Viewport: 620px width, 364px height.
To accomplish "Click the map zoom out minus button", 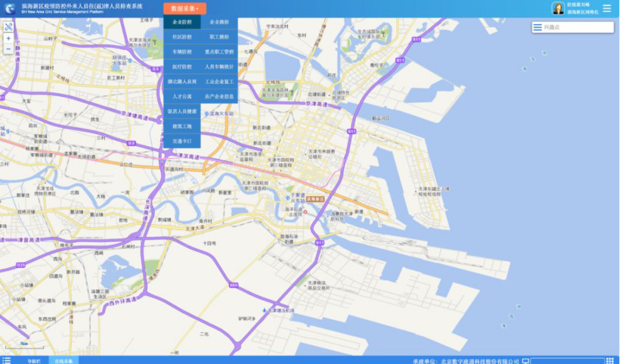I will coord(8,48).
